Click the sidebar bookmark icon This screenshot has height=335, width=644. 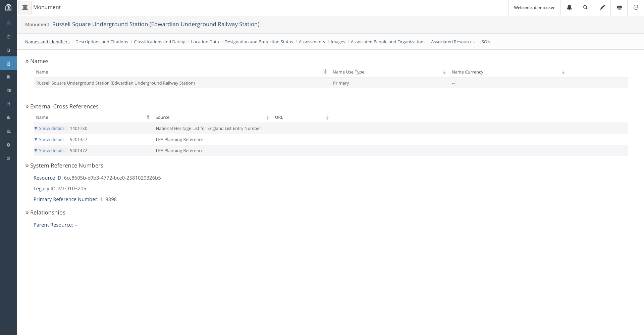click(x=8, y=77)
